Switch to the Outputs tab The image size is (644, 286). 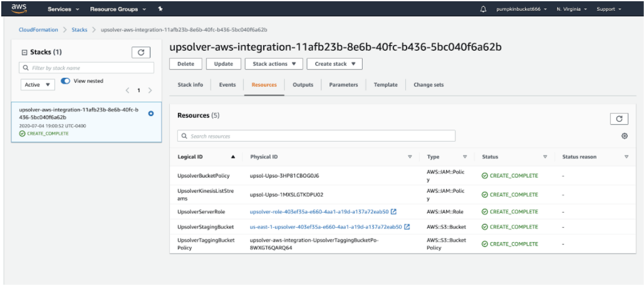pyautogui.click(x=303, y=85)
